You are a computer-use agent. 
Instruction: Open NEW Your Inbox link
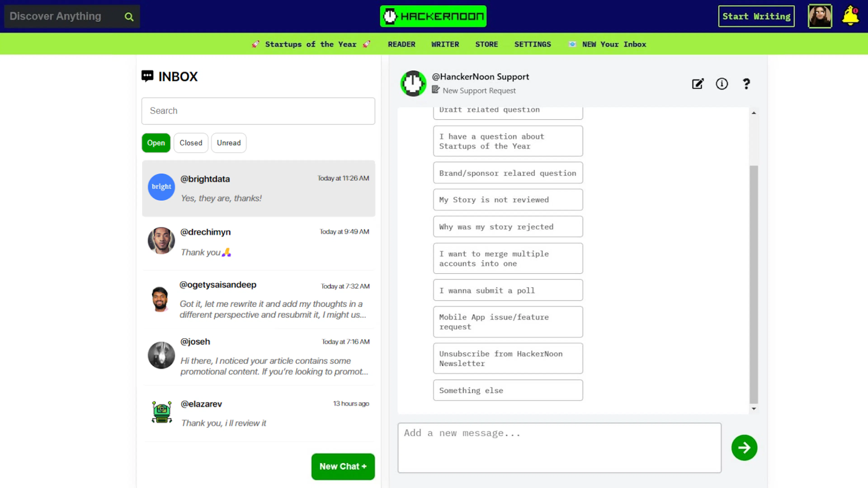pos(607,44)
